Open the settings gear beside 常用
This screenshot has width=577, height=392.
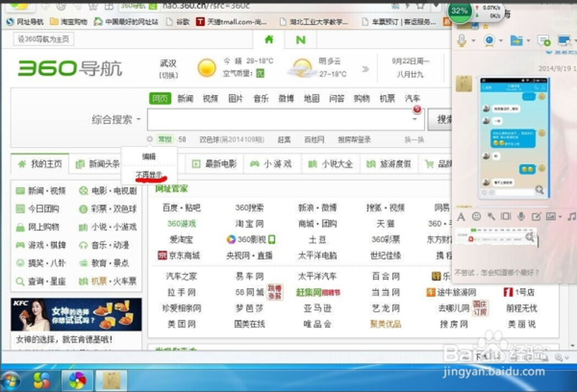click(x=150, y=139)
